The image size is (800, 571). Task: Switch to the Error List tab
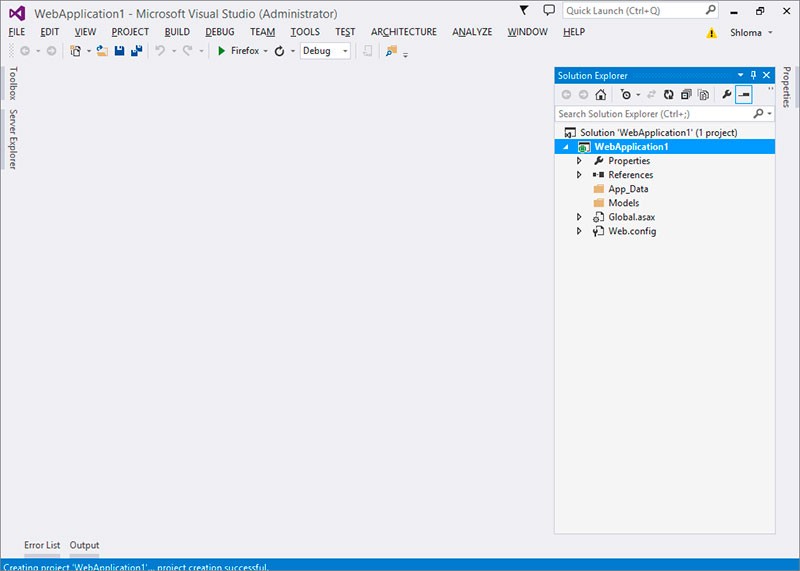click(x=42, y=545)
